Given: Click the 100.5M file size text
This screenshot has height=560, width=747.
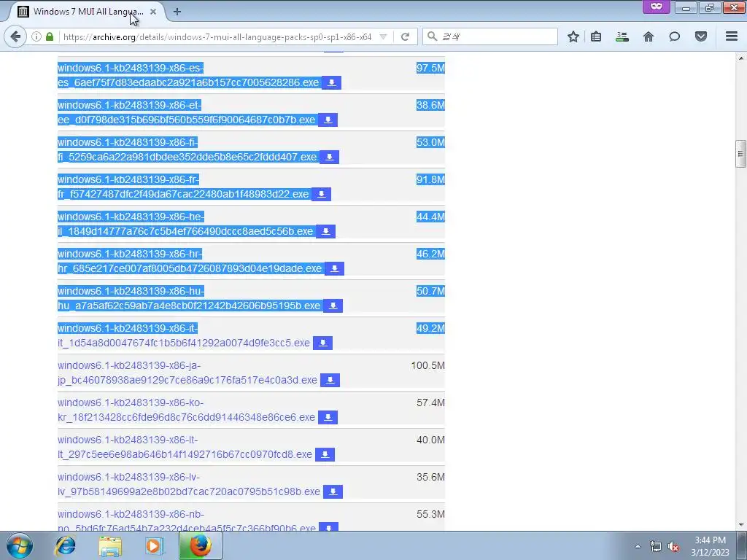Looking at the screenshot, I should (427, 366).
